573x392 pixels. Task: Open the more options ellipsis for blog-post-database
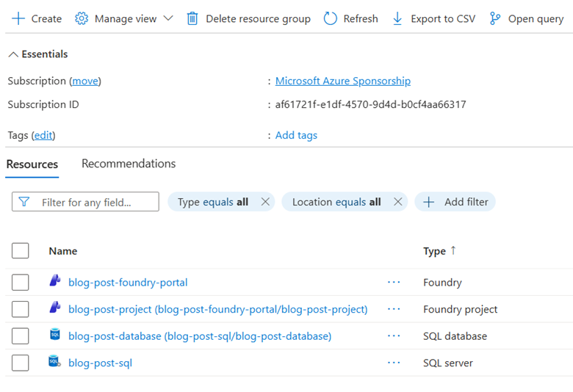[x=394, y=335]
